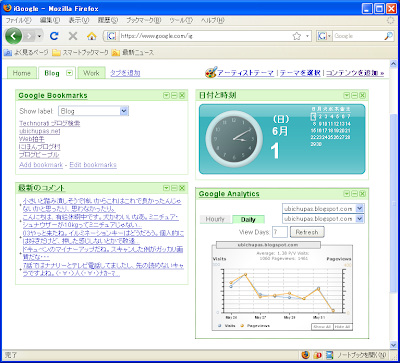Open the 日付と時刻 gadget menu arrow

[x=347, y=96]
